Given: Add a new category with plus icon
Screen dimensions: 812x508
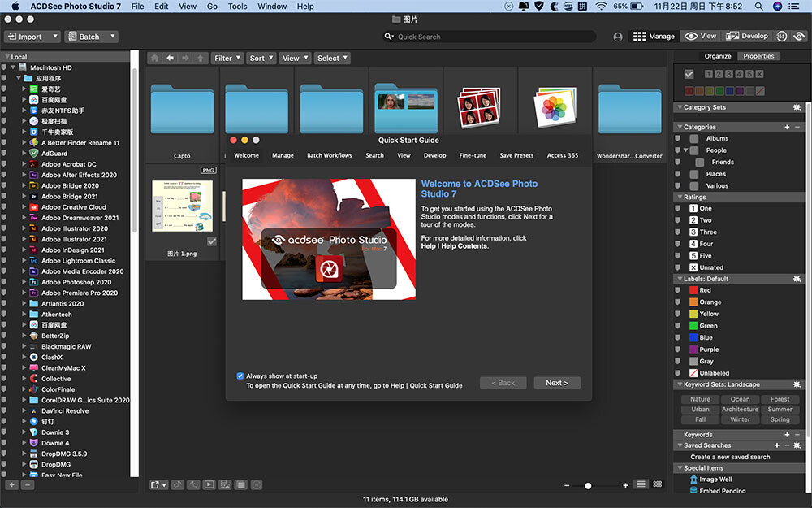Looking at the screenshot, I should point(787,127).
